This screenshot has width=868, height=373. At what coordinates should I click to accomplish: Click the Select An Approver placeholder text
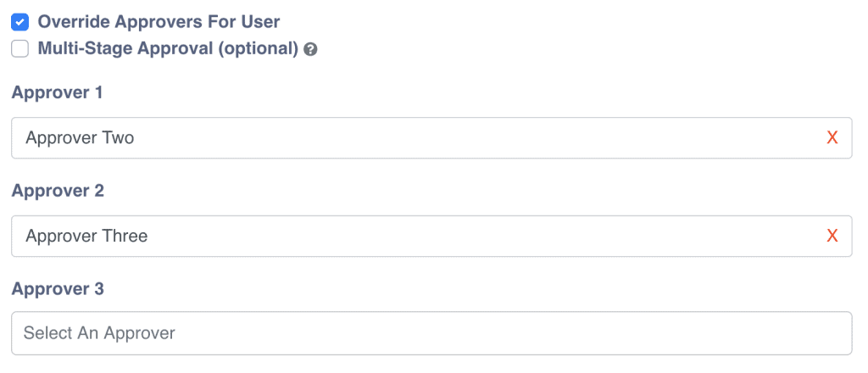tap(99, 333)
